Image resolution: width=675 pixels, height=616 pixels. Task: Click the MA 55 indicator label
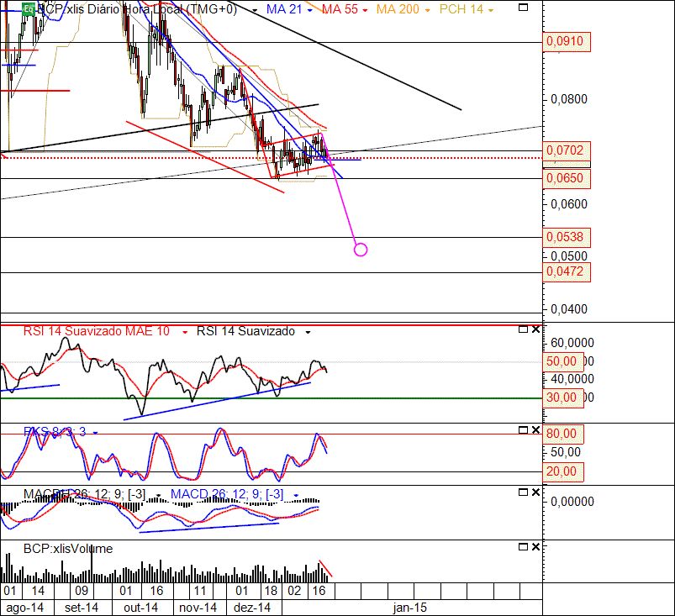coord(340,9)
